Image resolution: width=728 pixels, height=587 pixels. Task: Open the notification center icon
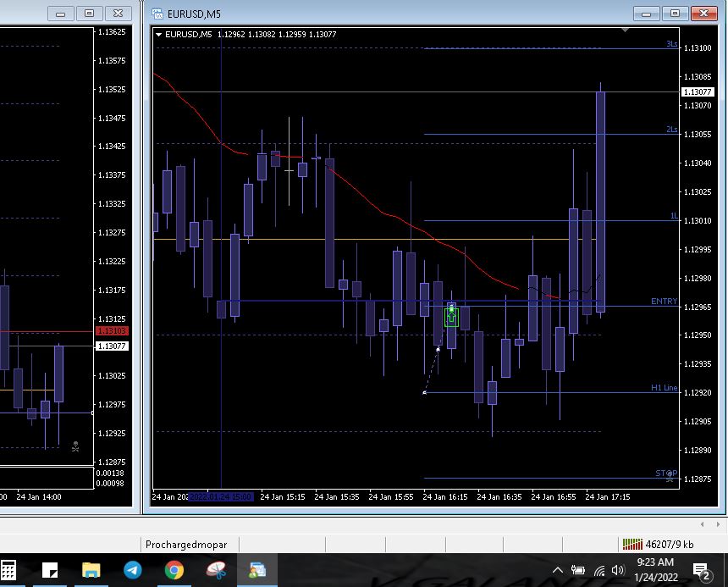[x=701, y=570]
